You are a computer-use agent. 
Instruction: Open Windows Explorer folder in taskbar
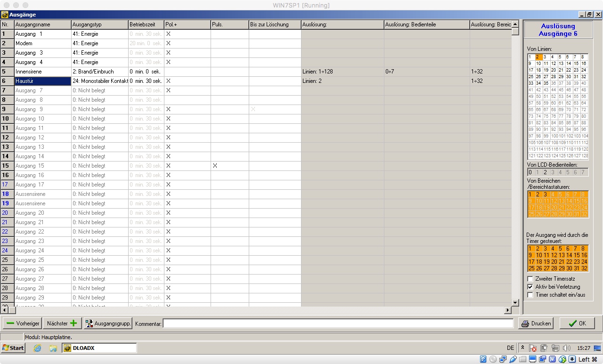coord(53,348)
